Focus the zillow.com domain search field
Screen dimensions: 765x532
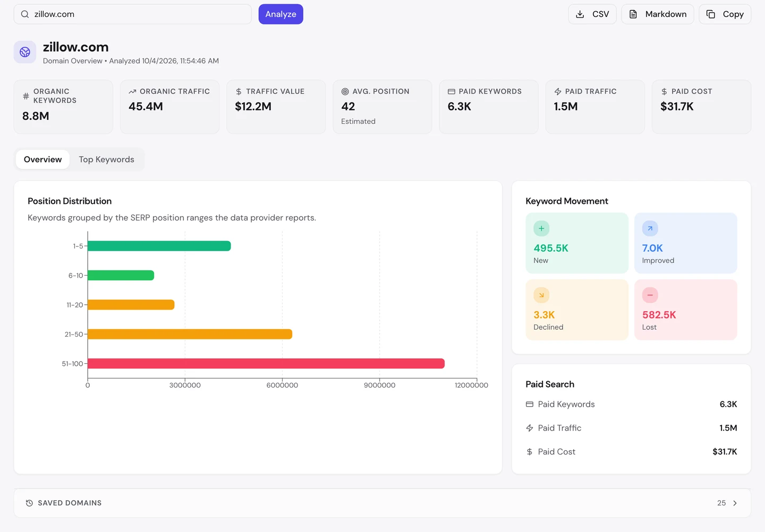(x=133, y=14)
